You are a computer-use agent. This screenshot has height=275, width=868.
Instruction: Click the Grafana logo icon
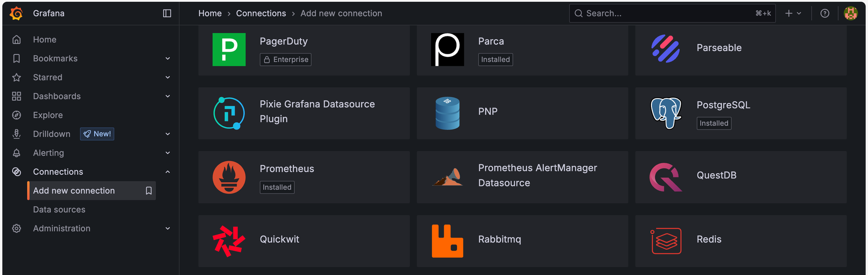pyautogui.click(x=16, y=13)
